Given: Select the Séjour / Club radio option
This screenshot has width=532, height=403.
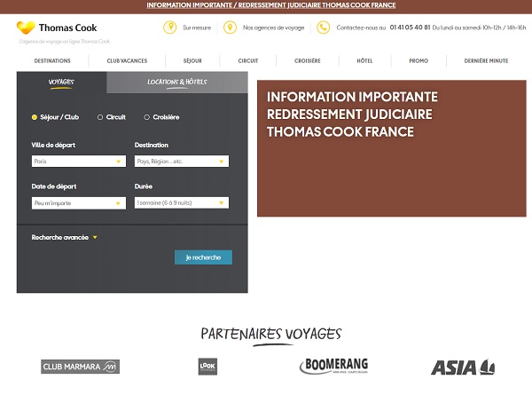Looking at the screenshot, I should click(35, 117).
